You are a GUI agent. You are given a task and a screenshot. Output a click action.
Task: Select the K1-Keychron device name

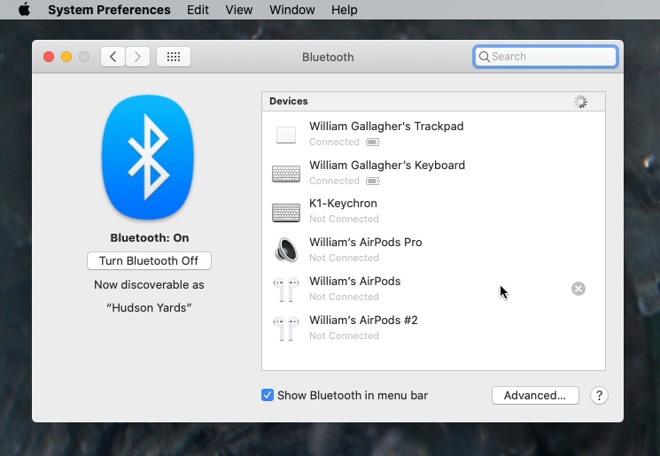(x=343, y=203)
